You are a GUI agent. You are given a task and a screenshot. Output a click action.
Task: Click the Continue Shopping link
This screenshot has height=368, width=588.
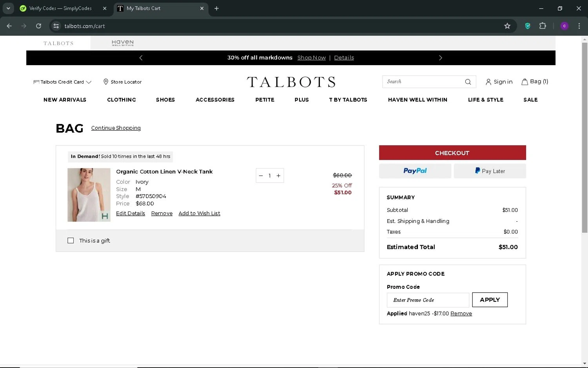click(116, 128)
